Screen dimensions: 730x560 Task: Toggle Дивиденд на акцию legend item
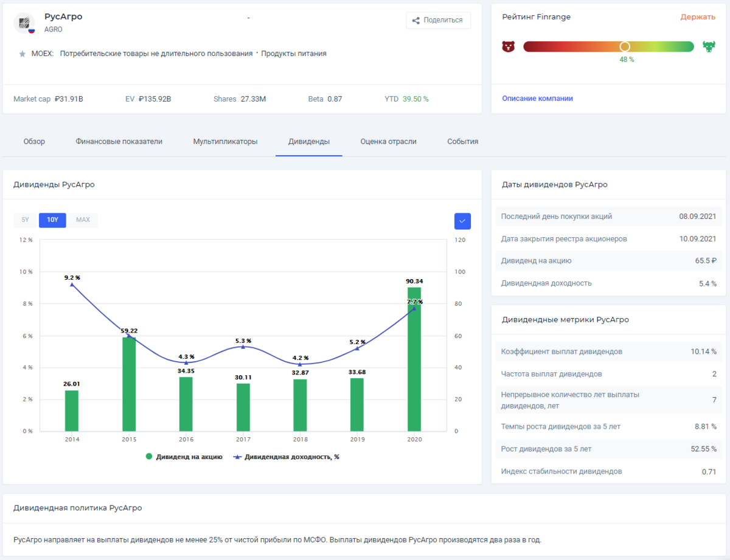(184, 457)
